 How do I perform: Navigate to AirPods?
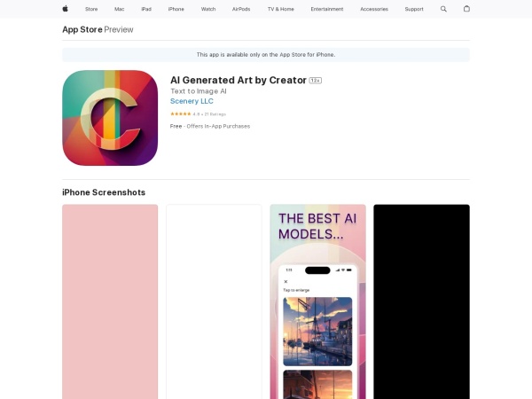241,9
